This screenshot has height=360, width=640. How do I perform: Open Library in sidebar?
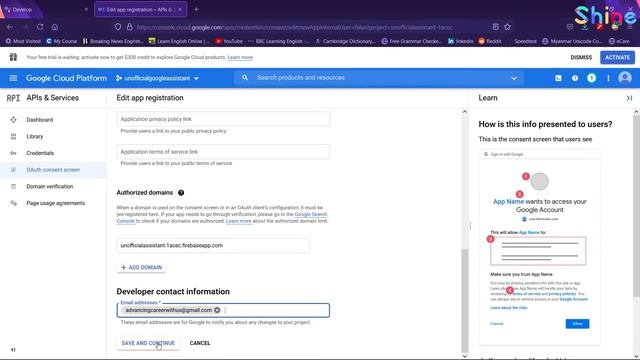[x=53, y=136]
